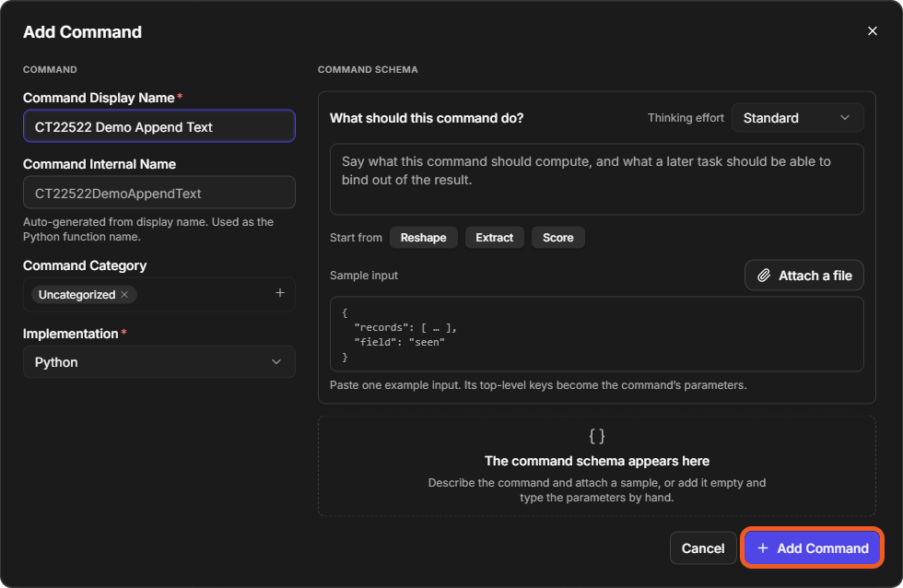The width and height of the screenshot is (903, 588).
Task: Click the Uncategorized tag label
Action: (x=76, y=294)
